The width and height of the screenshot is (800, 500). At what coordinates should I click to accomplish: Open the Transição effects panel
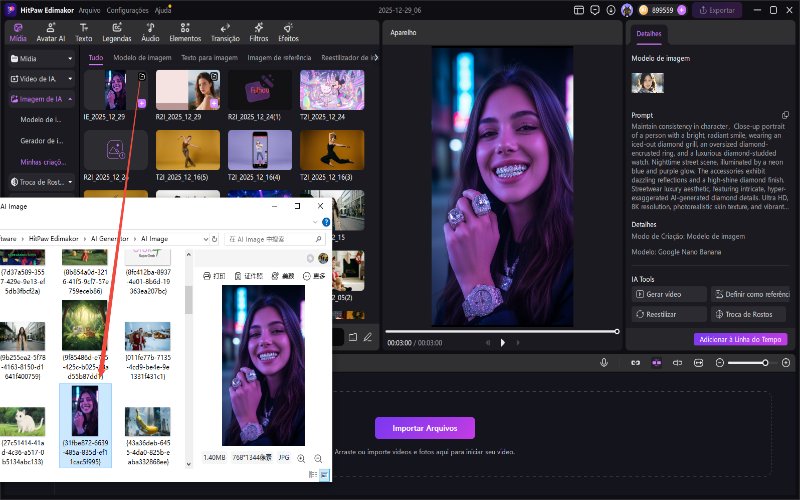(x=226, y=32)
